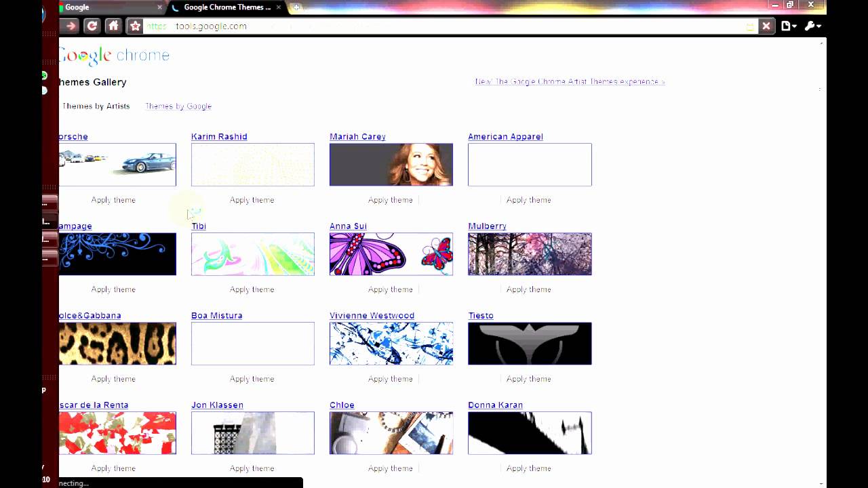The height and width of the screenshot is (488, 868).
Task: Select the Google Chrome Themes tab
Action: pos(227,7)
